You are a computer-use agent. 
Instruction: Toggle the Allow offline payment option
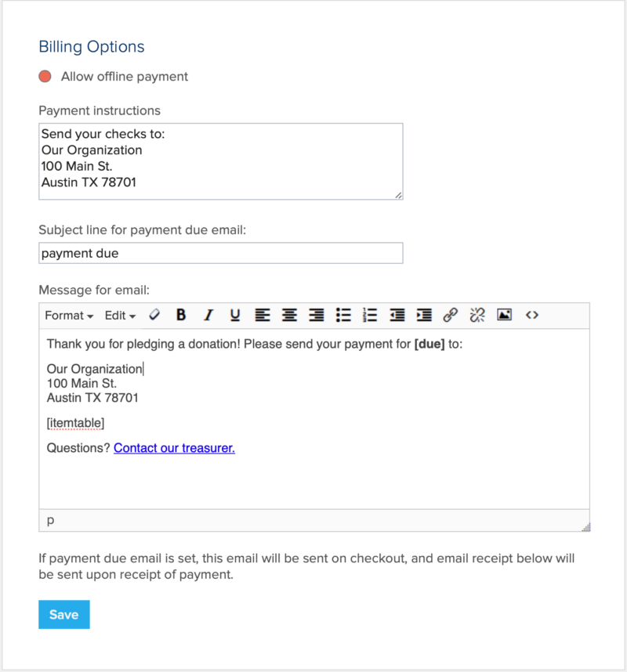pyautogui.click(x=45, y=77)
